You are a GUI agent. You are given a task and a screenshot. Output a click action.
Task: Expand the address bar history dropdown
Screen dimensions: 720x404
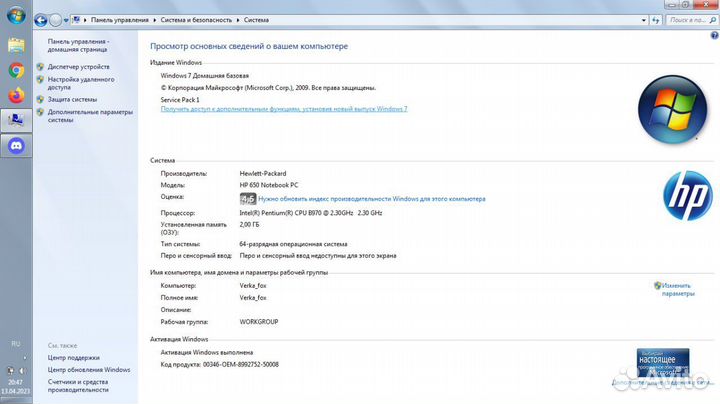(643, 20)
